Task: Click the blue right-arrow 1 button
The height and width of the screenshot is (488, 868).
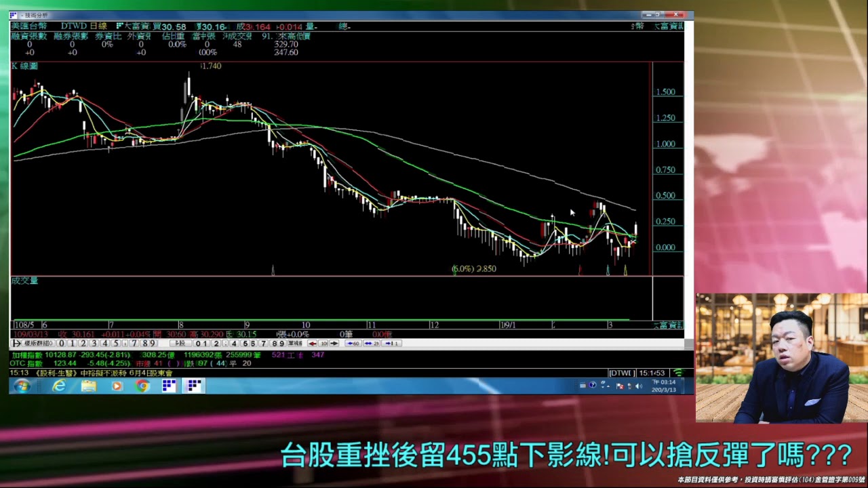Action: coord(391,344)
